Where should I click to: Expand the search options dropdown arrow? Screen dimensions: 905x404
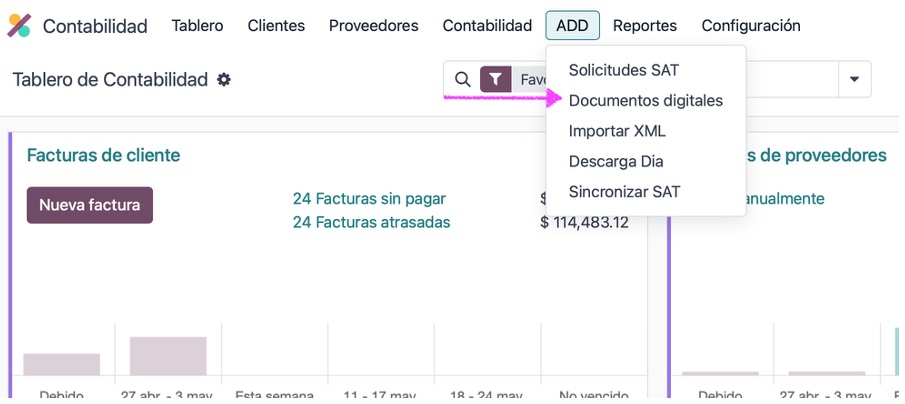(854, 80)
